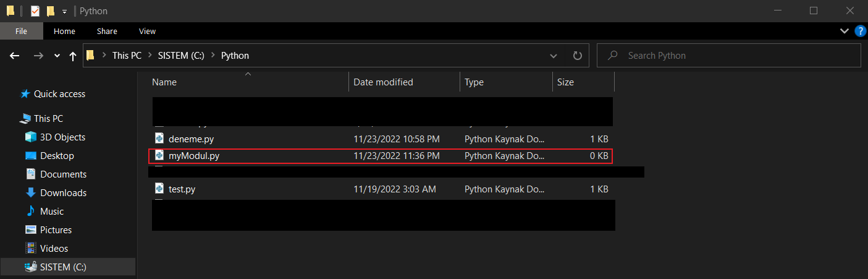This screenshot has width=868, height=279.
Task: Open the File menu
Action: click(x=21, y=31)
